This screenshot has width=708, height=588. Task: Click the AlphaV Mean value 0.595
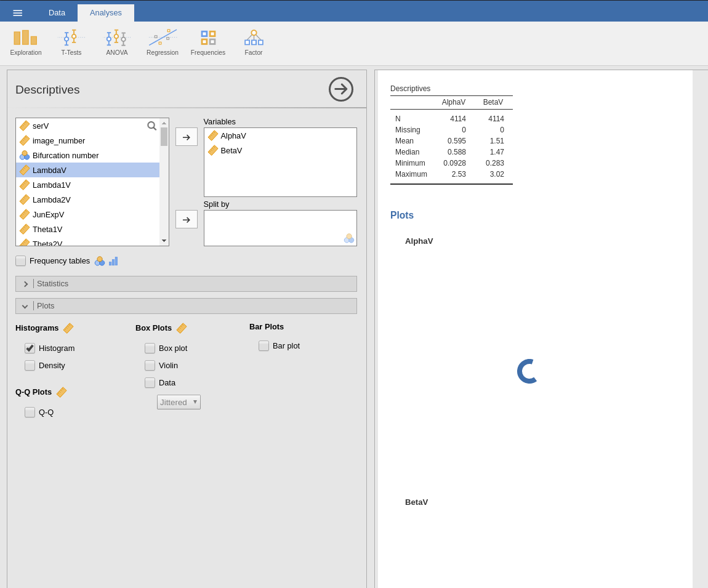pos(456,141)
